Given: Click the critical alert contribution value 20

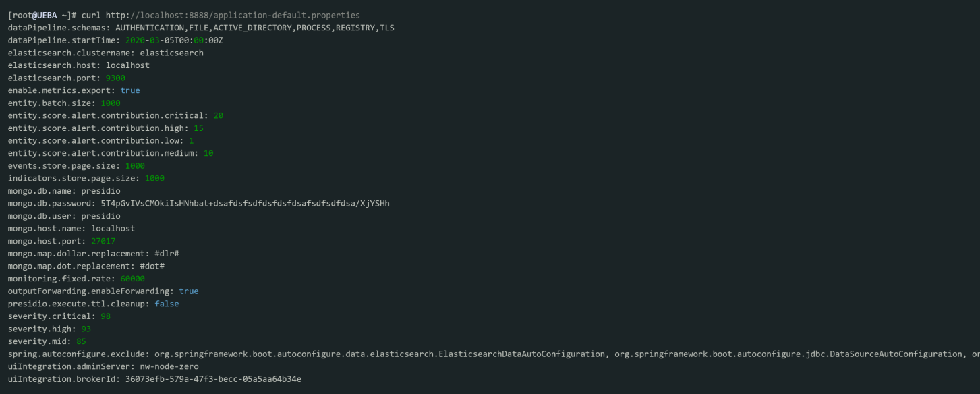Looking at the screenshot, I should point(218,115).
